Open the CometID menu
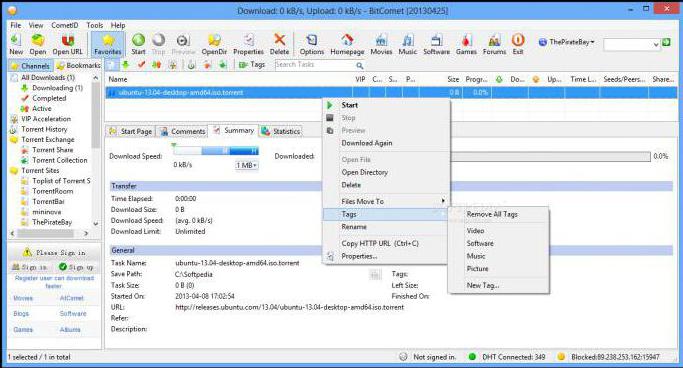 (x=64, y=25)
